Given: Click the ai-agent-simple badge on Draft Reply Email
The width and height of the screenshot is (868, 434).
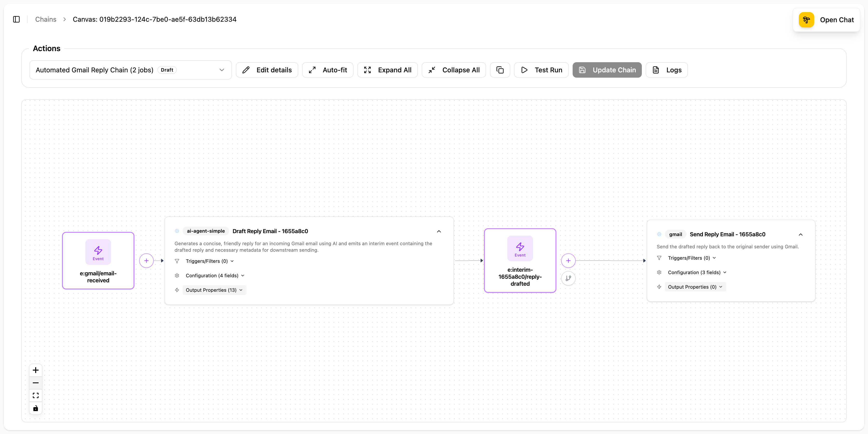Looking at the screenshot, I should pyautogui.click(x=205, y=231).
